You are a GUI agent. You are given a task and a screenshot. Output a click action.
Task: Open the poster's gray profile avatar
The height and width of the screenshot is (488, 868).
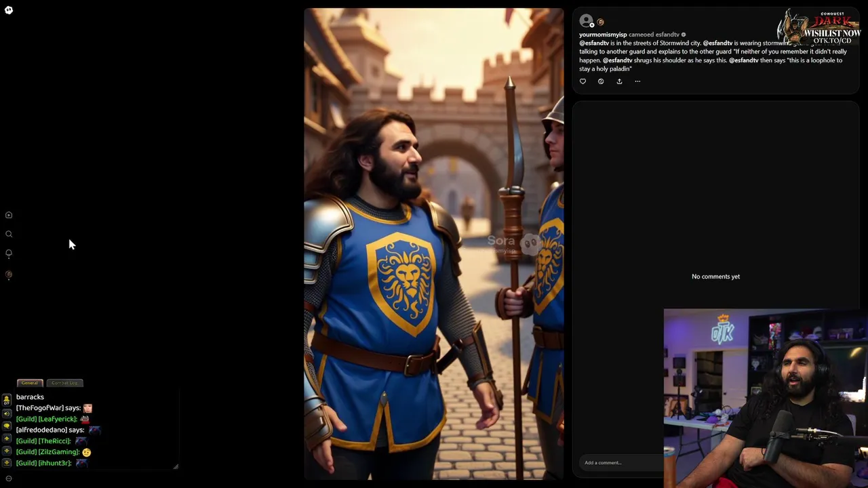click(x=586, y=21)
